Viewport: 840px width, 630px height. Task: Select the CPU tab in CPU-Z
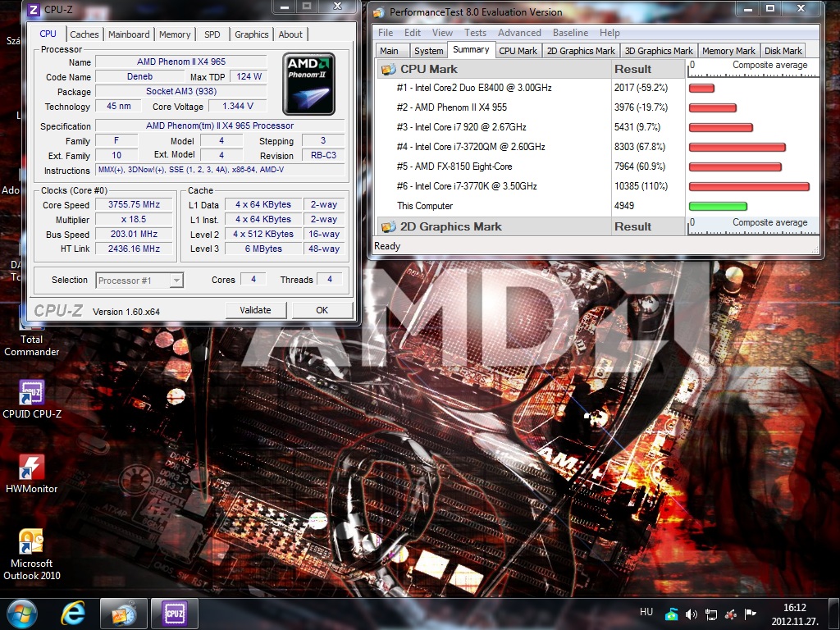tap(48, 33)
